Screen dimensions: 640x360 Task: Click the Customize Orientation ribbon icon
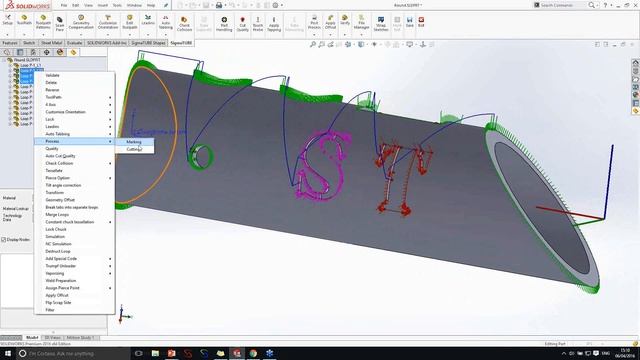108,22
